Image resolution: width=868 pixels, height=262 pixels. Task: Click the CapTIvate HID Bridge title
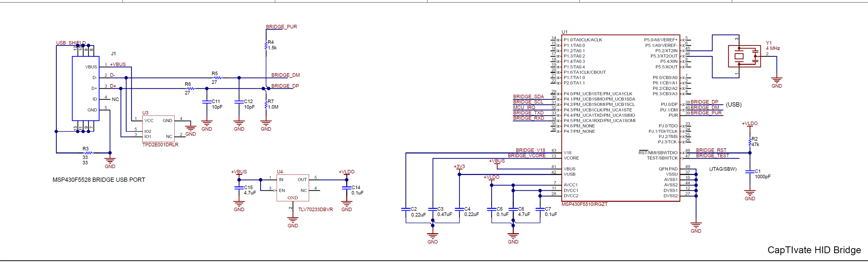point(814,250)
